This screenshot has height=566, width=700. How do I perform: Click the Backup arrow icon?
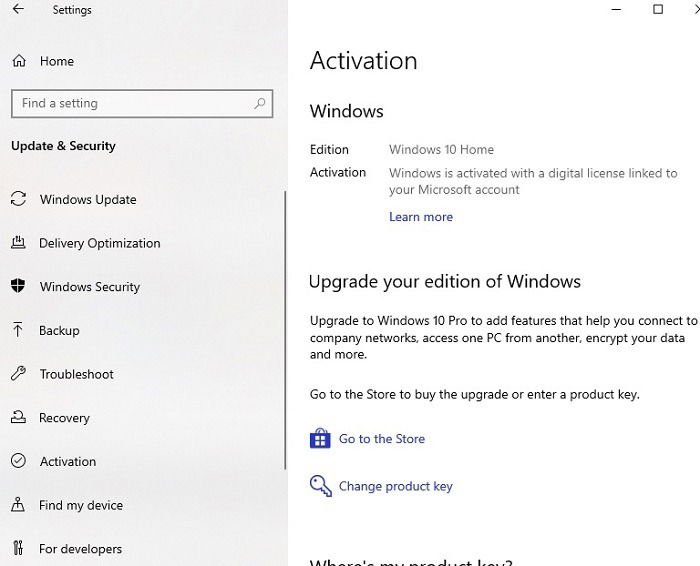coord(18,330)
